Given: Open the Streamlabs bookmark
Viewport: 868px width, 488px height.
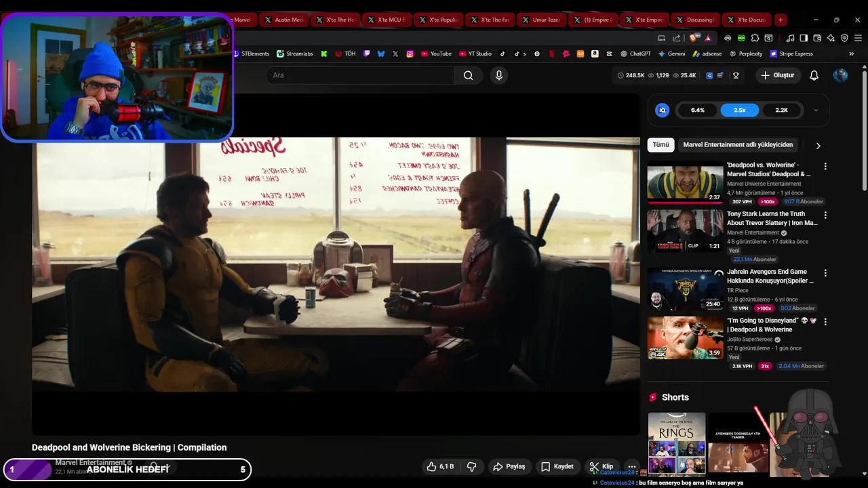Looking at the screenshot, I should pyautogui.click(x=294, y=54).
